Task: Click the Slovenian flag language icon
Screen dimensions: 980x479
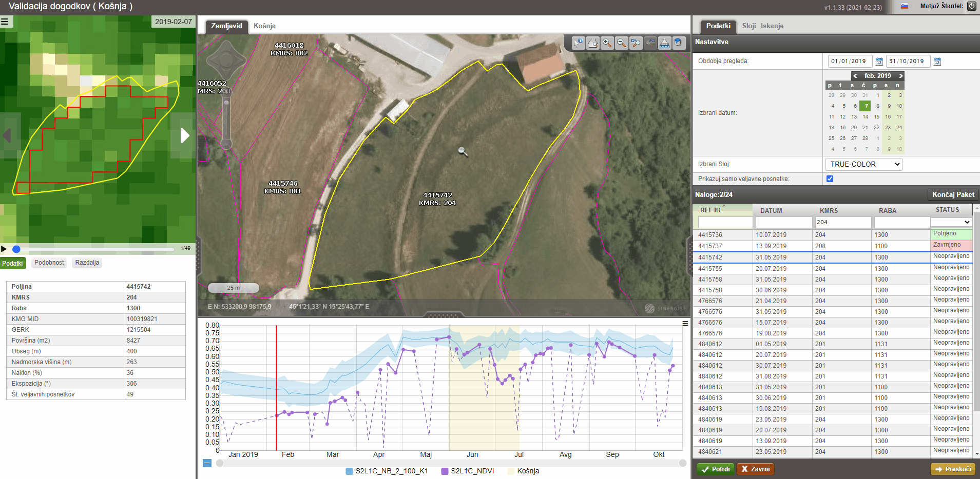Action: (x=905, y=6)
